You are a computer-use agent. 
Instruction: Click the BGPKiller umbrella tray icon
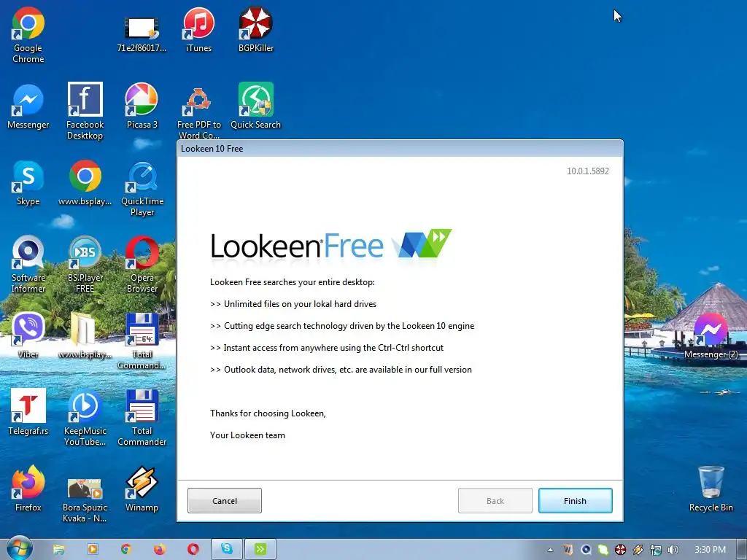tap(620, 550)
